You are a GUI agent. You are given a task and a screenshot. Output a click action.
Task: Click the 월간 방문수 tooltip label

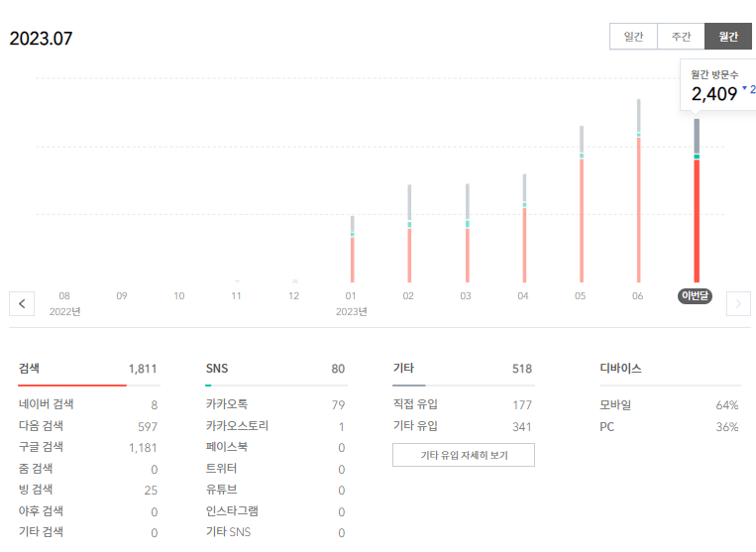coord(714,74)
